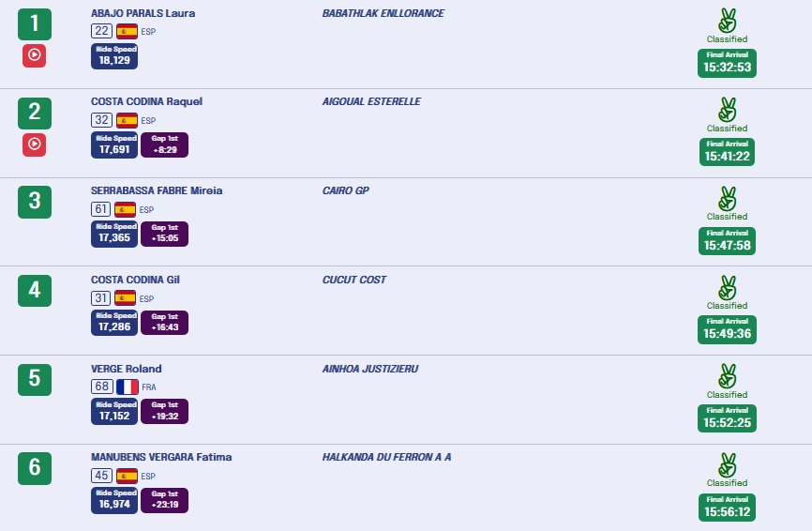Click Classified icon for Serrabassa Fabre Mireia
Image resolution: width=812 pixels, height=531 pixels.
(727, 198)
